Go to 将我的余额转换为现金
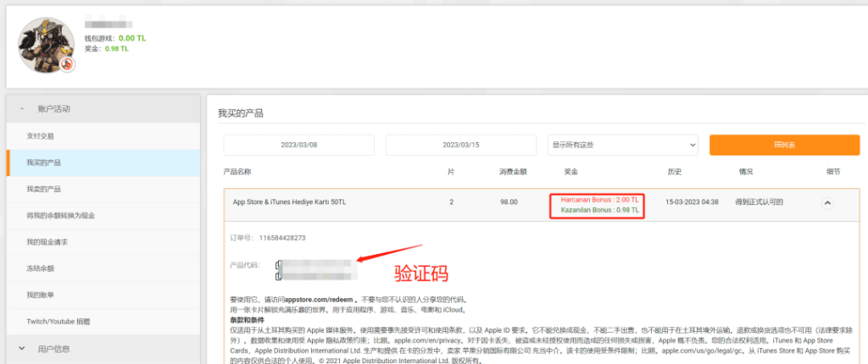 click(x=103, y=216)
